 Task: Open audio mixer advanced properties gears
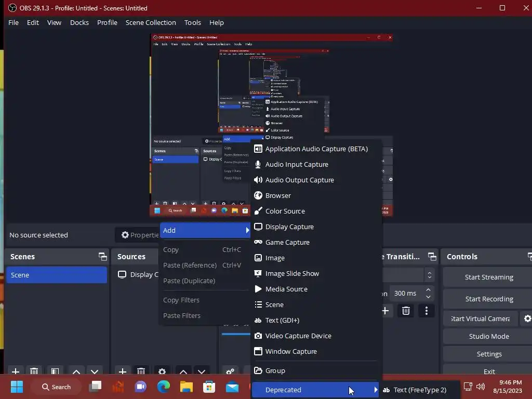click(x=230, y=371)
